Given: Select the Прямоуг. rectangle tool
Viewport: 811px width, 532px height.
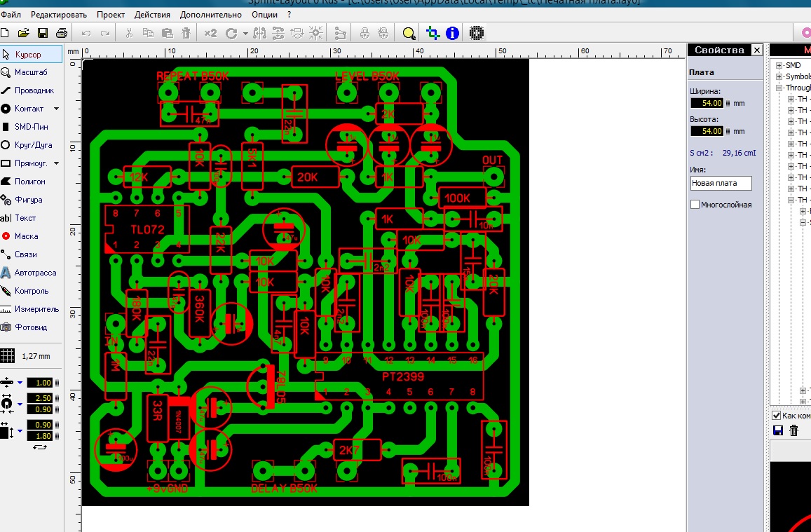Looking at the screenshot, I should coord(25,163).
